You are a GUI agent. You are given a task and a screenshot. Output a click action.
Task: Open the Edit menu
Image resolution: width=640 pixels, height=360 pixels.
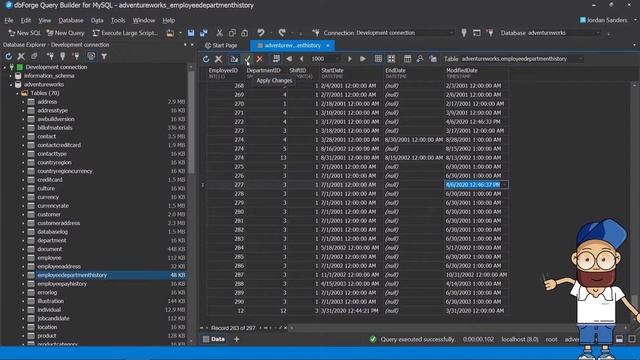click(x=26, y=20)
